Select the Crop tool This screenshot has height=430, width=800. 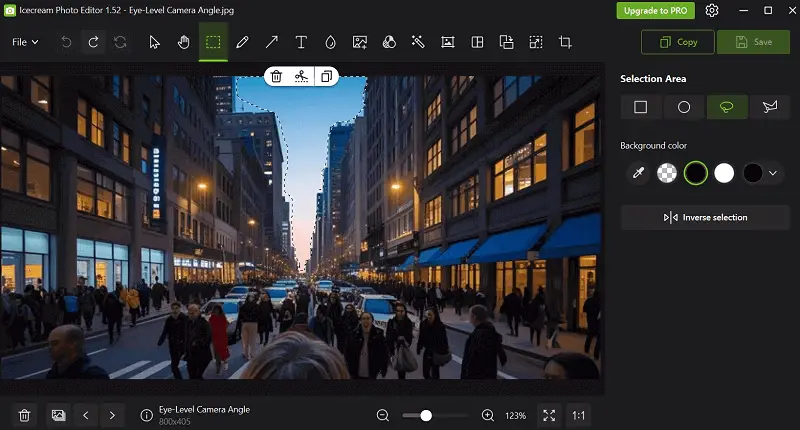(565, 42)
